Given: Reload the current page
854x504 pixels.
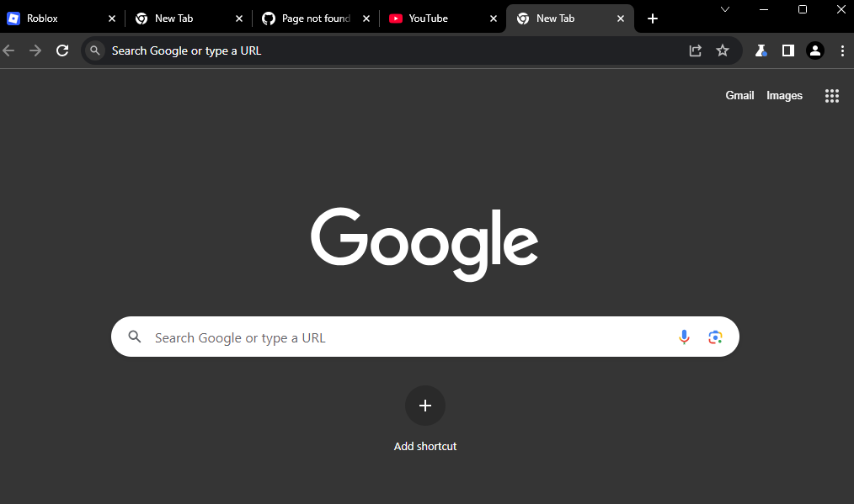Looking at the screenshot, I should [x=62, y=50].
